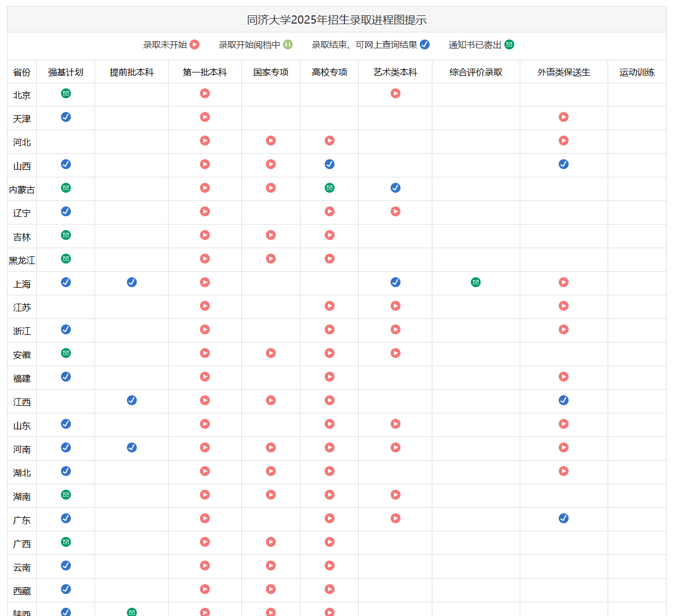Select 湖北 强基计划 blue check icon
Viewport: 673px width, 616px height.
(66, 471)
